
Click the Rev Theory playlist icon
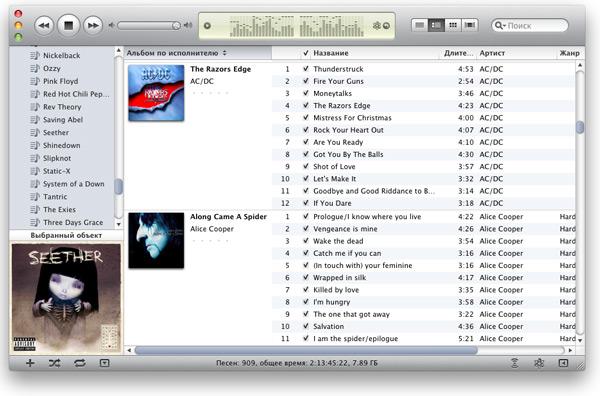click(x=35, y=107)
